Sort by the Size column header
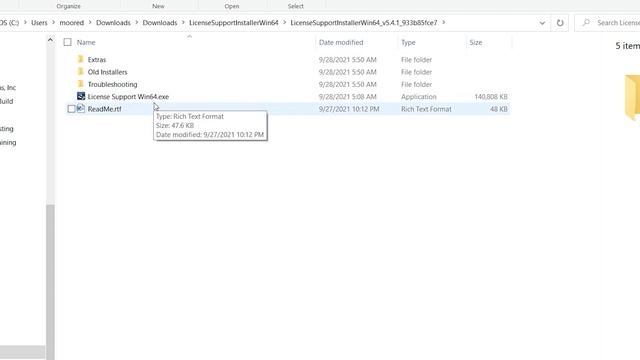This screenshot has width=640, height=360. pos(476,42)
